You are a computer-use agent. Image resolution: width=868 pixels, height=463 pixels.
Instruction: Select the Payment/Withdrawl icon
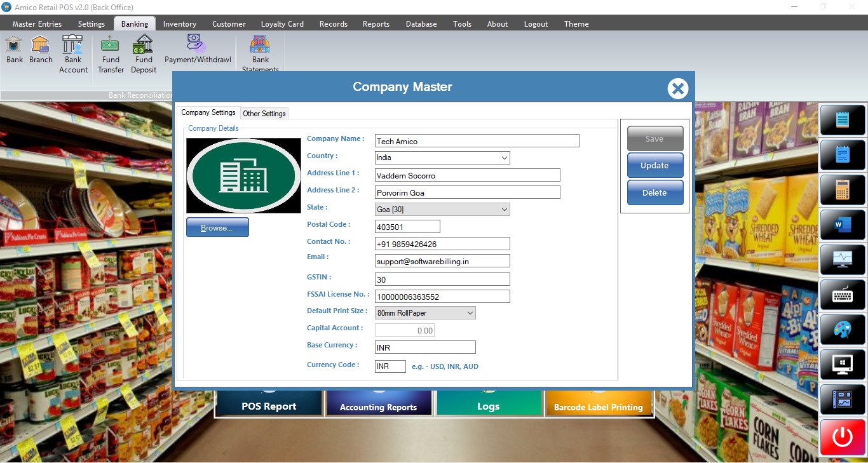coord(198,50)
